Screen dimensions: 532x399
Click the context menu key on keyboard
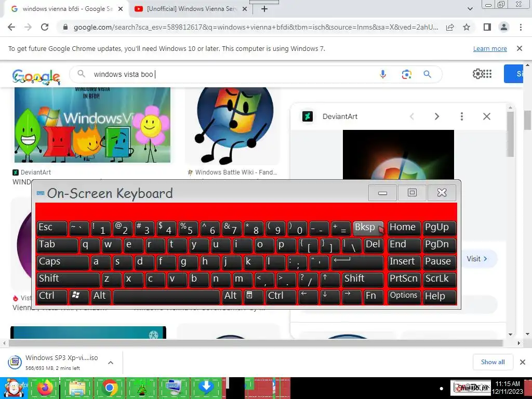(x=254, y=297)
